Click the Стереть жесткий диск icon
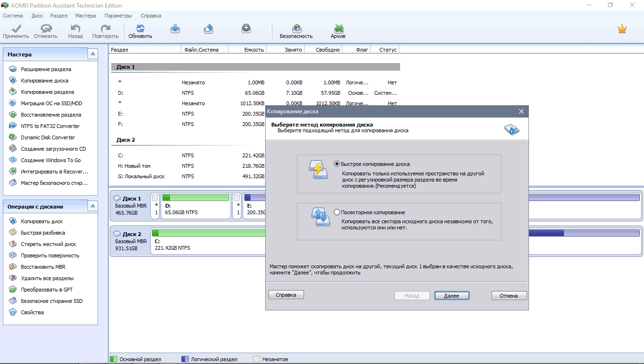Viewport: 644px width, 364px height. pyautogui.click(x=13, y=244)
